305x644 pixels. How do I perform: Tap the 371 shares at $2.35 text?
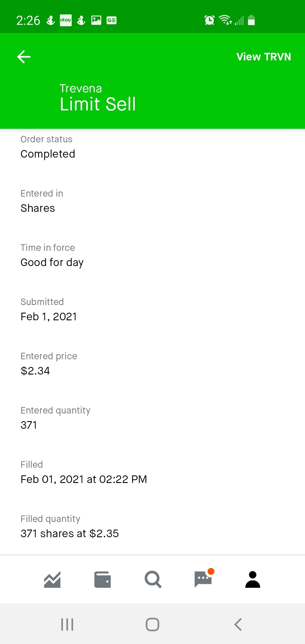pos(70,534)
